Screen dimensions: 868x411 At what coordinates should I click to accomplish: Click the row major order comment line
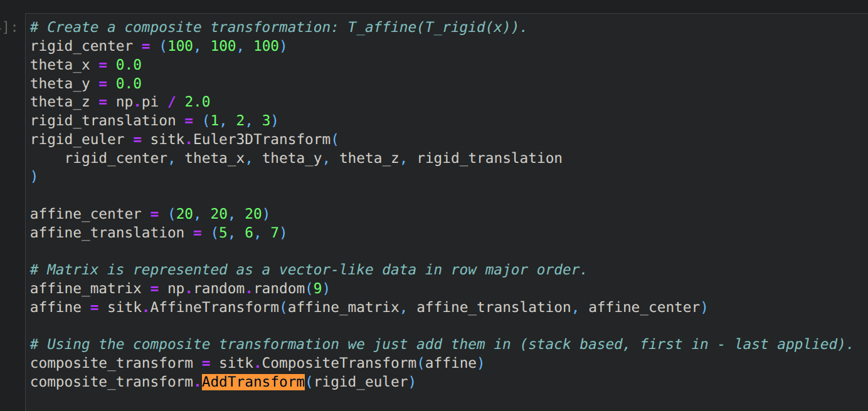click(x=309, y=270)
